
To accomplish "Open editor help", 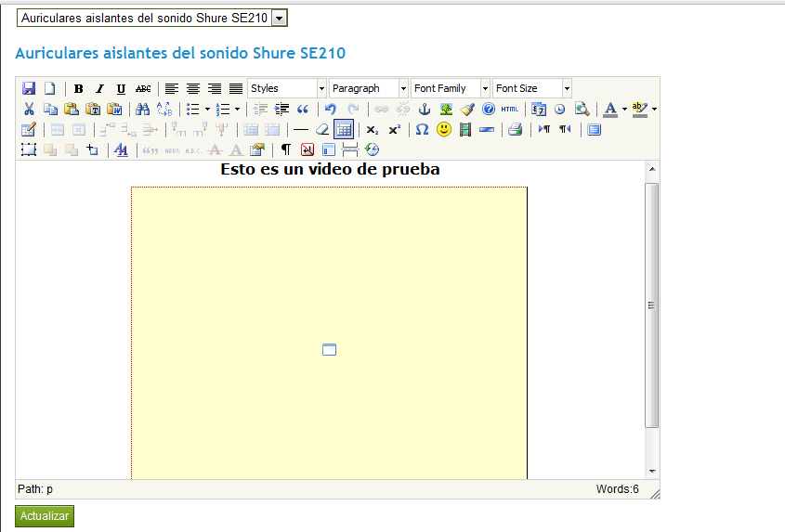I will click(488, 110).
